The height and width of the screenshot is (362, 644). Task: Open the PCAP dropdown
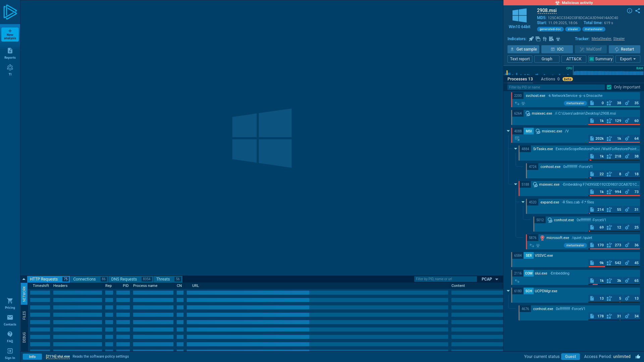coord(490,279)
